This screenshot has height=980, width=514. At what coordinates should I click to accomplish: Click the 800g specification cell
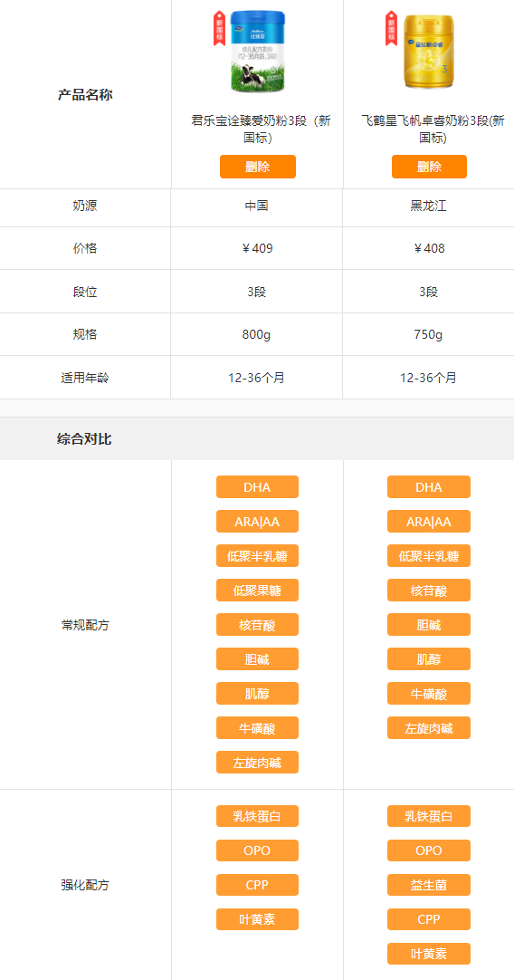pyautogui.click(x=257, y=334)
